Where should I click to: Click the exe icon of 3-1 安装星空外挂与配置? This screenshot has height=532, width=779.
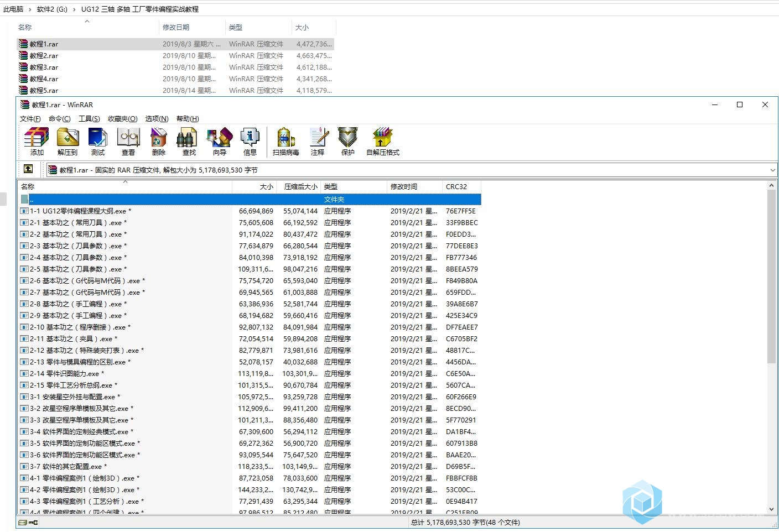[x=24, y=397]
